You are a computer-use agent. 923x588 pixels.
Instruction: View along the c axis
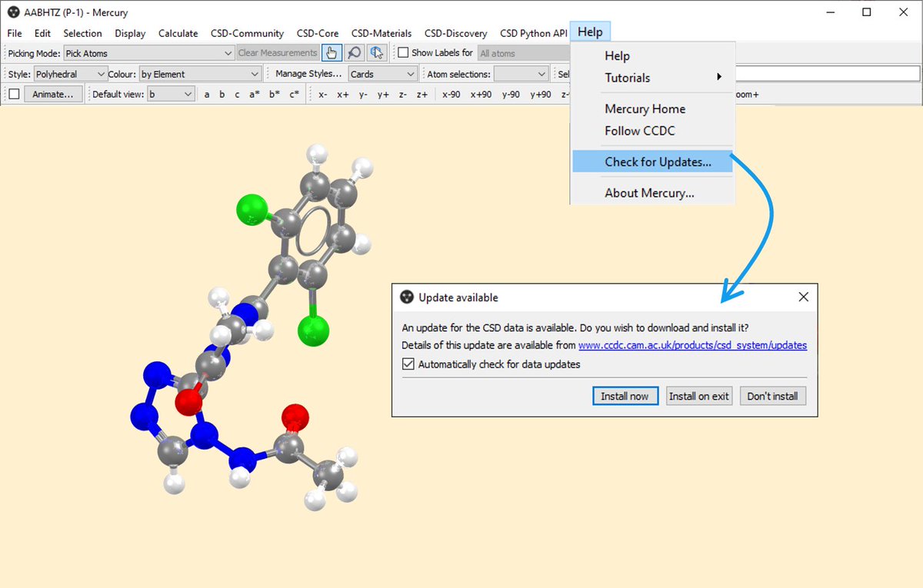coord(237,94)
